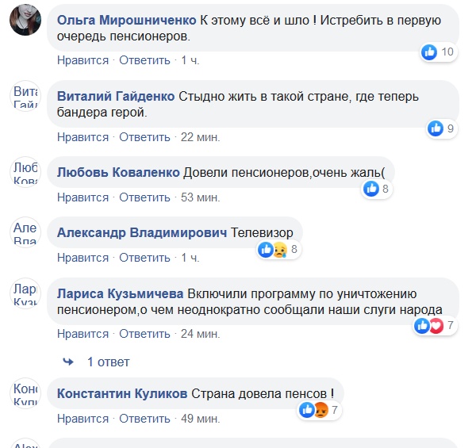Reply to Виталий Гайденко's comment
Screen dimensions: 476x448
(x=144, y=137)
